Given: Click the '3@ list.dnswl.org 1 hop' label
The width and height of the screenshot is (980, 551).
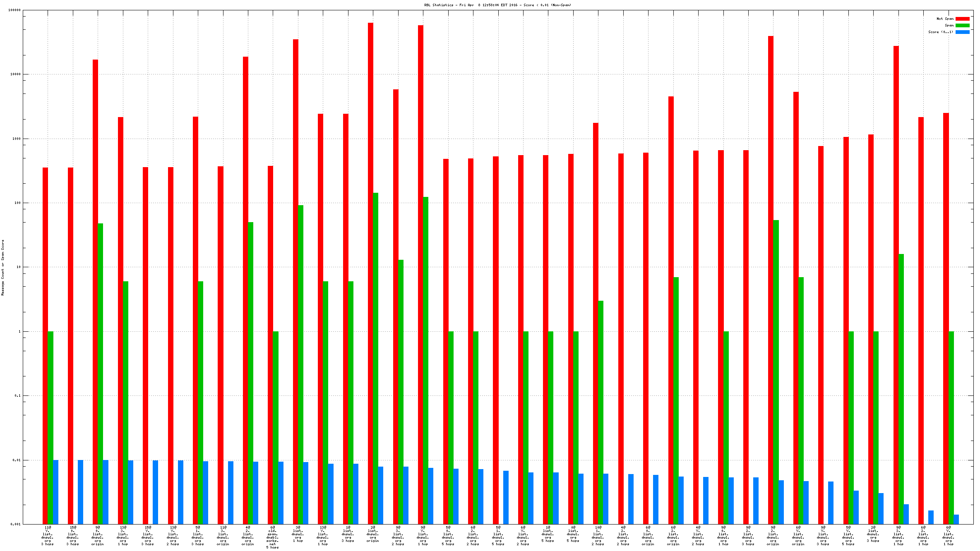Looking at the screenshot, I should [298, 534].
